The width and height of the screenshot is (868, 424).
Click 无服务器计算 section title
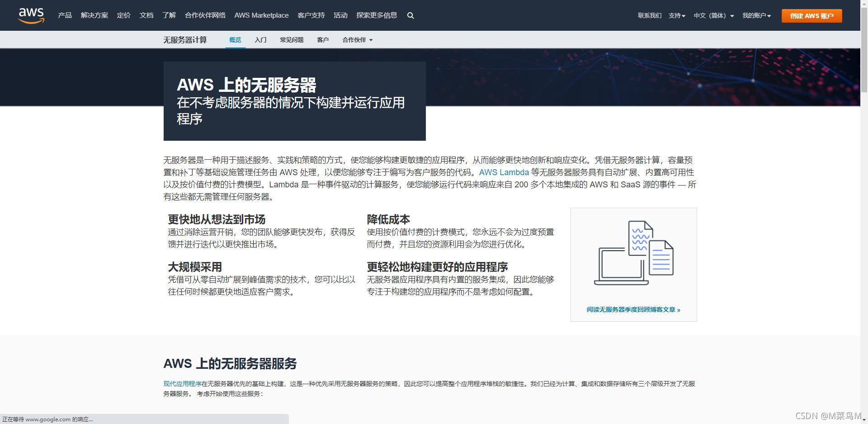click(x=185, y=40)
